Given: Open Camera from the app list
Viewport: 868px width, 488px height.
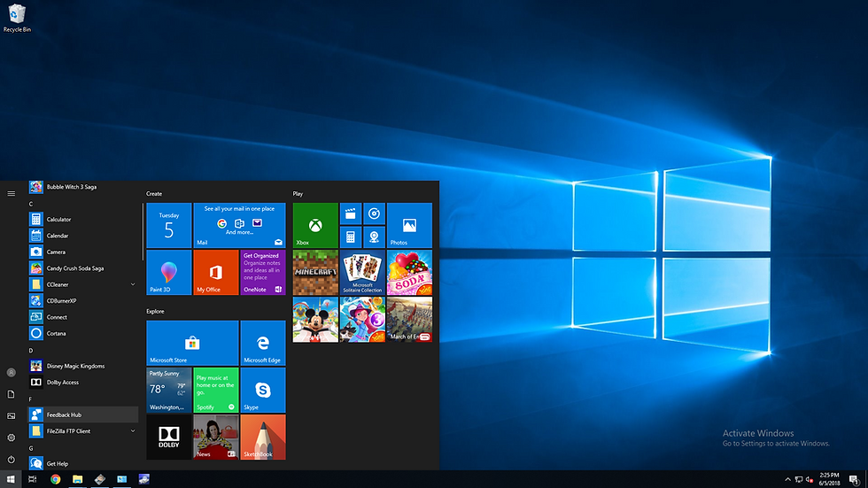Looking at the screenshot, I should click(83, 252).
